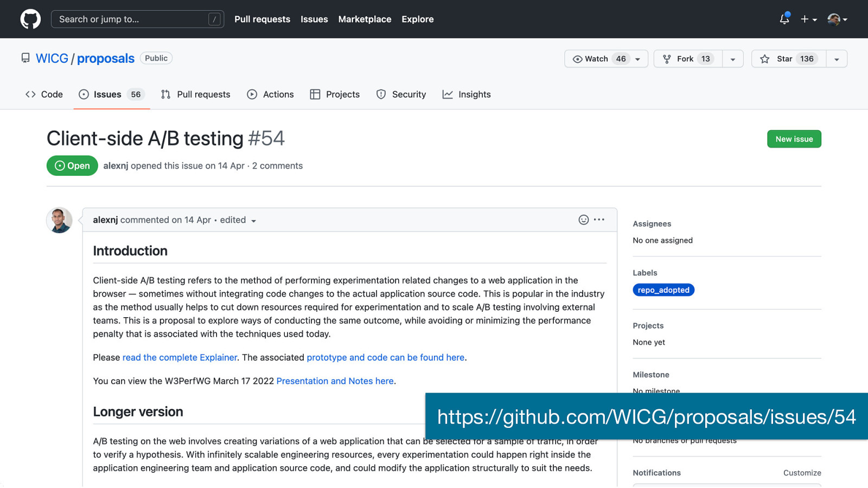
Task: Click the green Open status badge
Action: click(72, 165)
